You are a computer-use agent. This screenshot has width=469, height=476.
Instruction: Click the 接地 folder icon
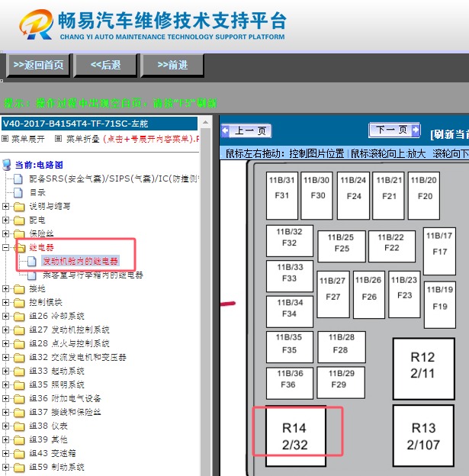(19, 289)
